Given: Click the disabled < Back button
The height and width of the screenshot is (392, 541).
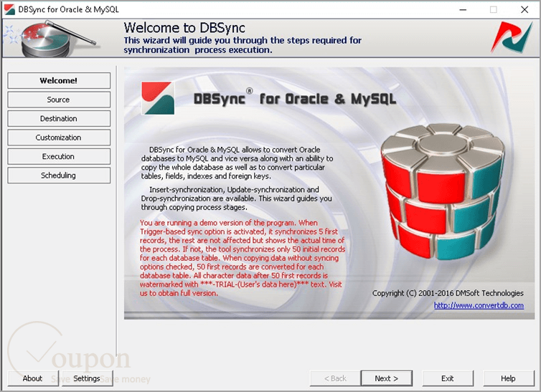Looking at the screenshot, I should coord(335,378).
